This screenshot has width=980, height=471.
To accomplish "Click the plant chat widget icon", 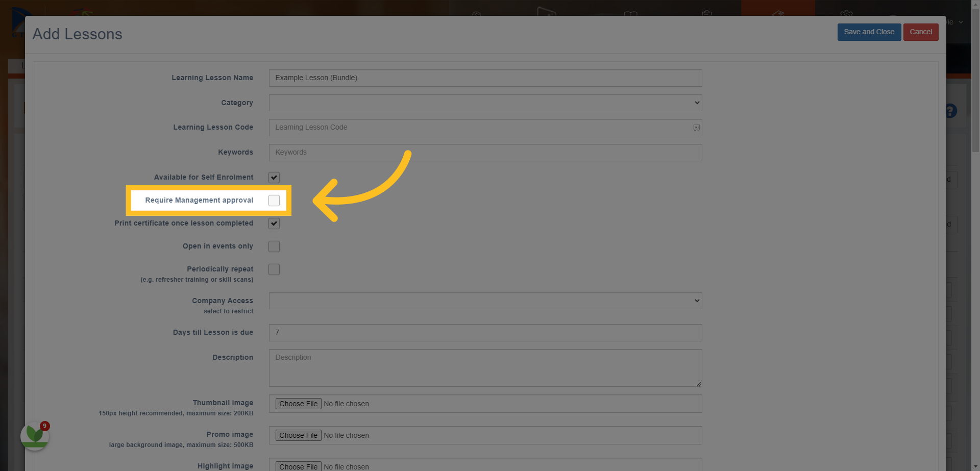I will 35,436.
